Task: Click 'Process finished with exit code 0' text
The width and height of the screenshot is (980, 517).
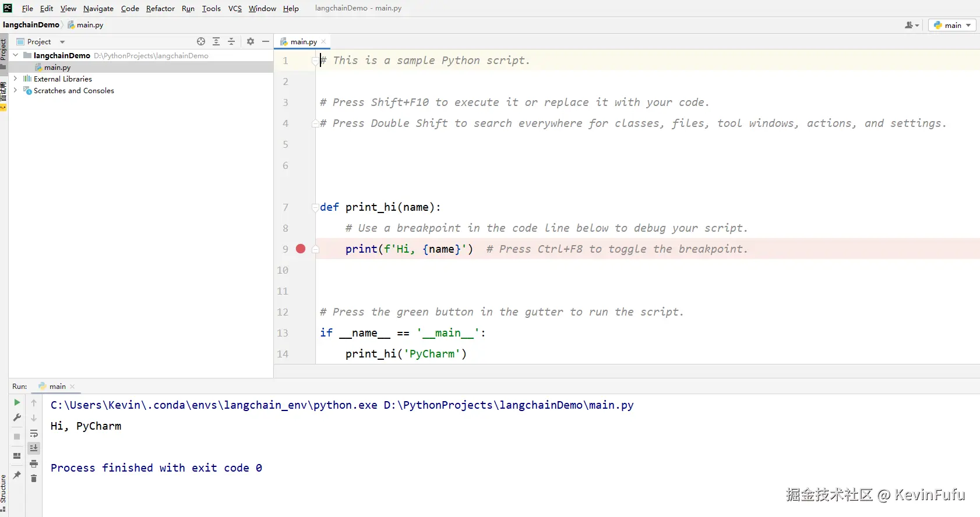Action: coord(156,468)
